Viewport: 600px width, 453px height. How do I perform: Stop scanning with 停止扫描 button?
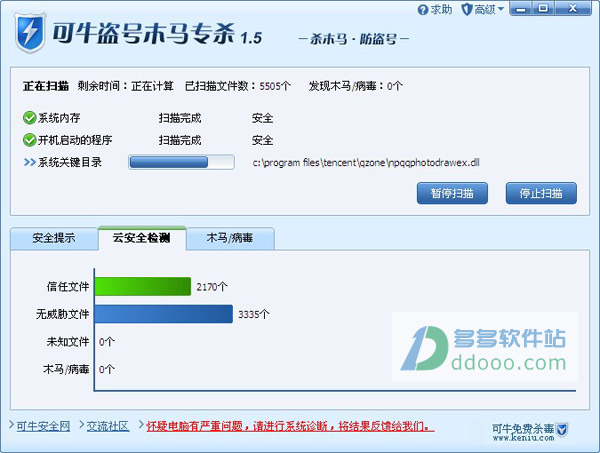point(541,193)
